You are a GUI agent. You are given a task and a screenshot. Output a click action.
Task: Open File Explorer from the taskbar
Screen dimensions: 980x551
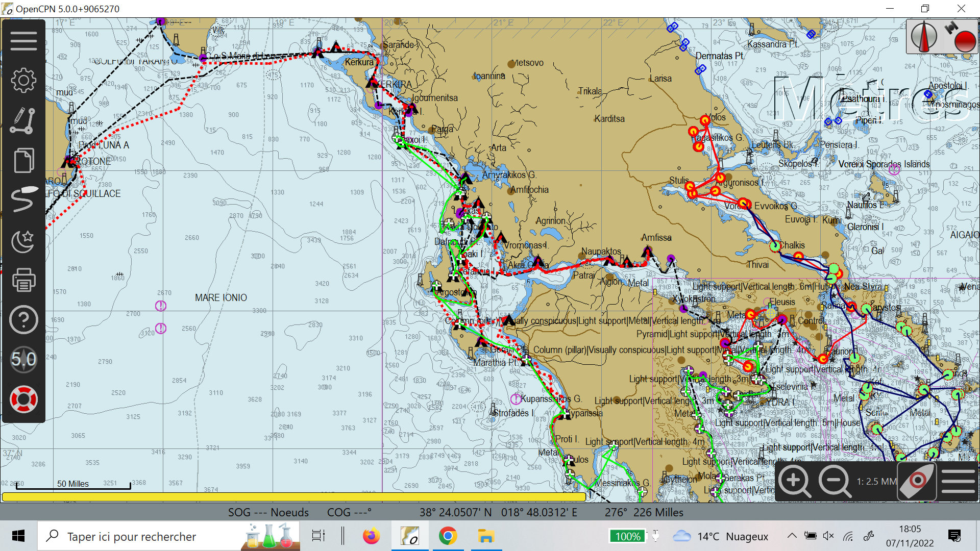tap(486, 536)
